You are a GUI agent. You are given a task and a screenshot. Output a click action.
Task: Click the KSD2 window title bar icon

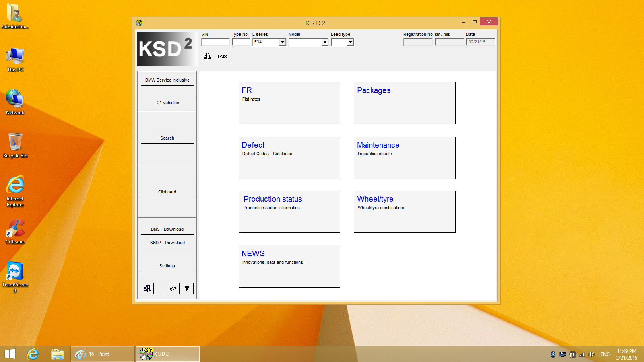coord(139,23)
